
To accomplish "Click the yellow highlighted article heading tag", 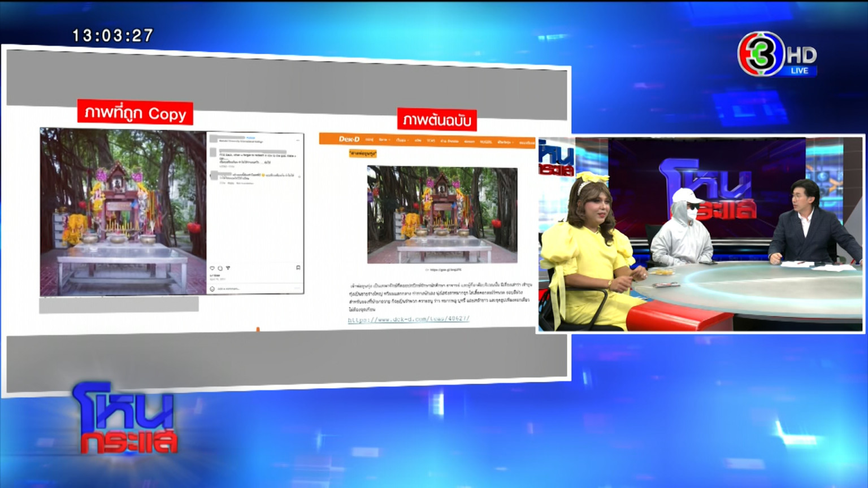I will [363, 154].
